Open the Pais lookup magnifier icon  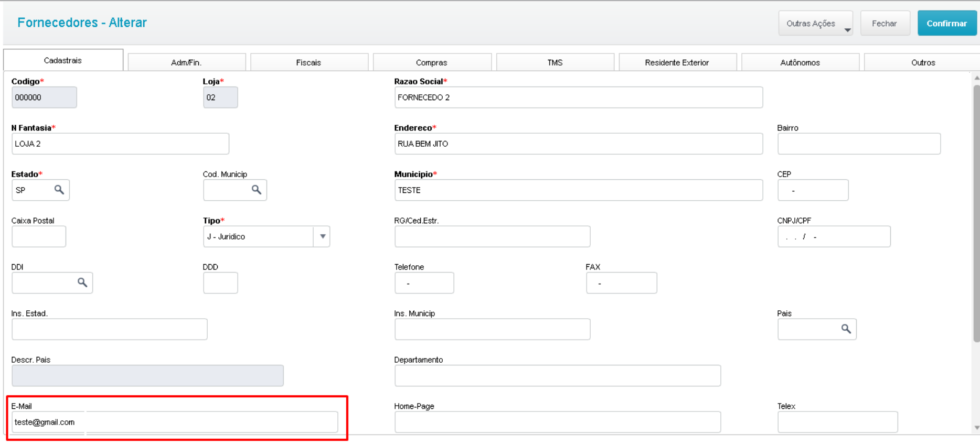[x=846, y=329]
